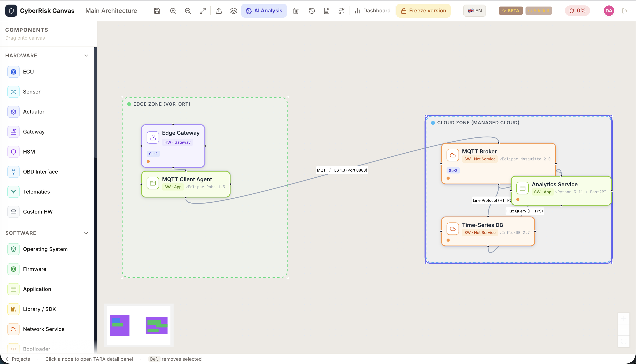Click the 59d left trial badge
Viewport: 636px width, 364px height.
[539, 11]
